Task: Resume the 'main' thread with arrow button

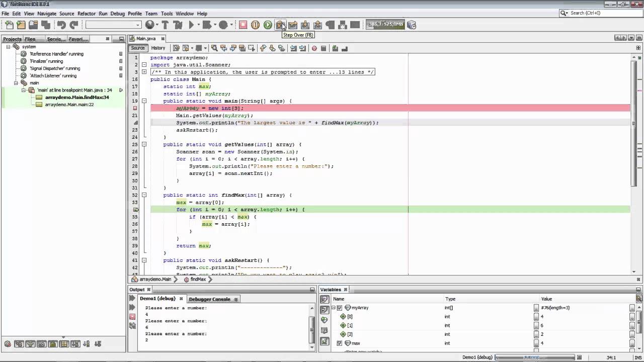Action: click(121, 90)
